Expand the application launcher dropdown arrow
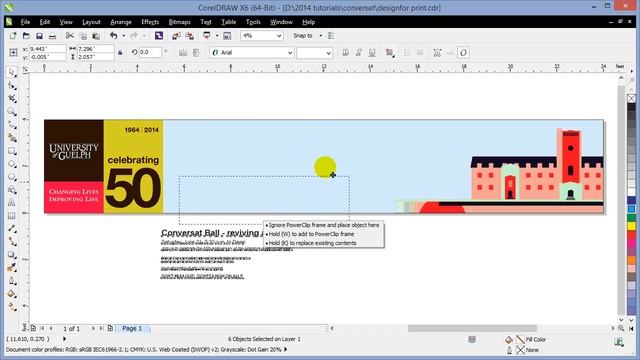This screenshot has height=360, width=640. tap(217, 36)
